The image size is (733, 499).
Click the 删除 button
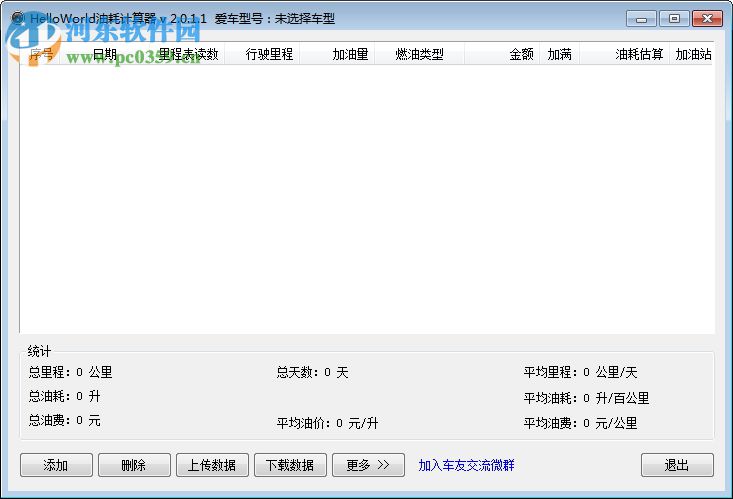coord(134,465)
